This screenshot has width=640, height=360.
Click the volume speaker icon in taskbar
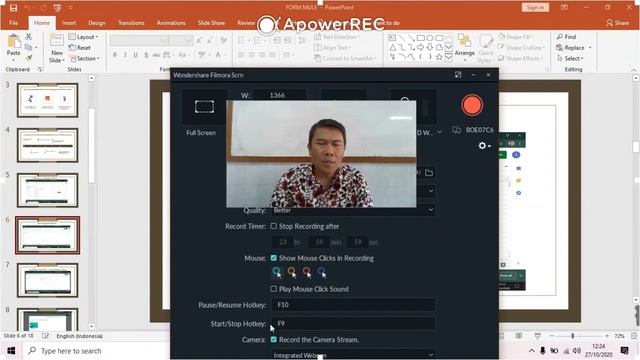point(577,351)
